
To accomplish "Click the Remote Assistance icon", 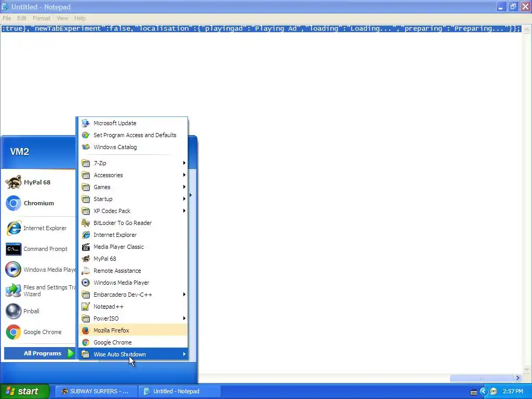I will (86, 271).
